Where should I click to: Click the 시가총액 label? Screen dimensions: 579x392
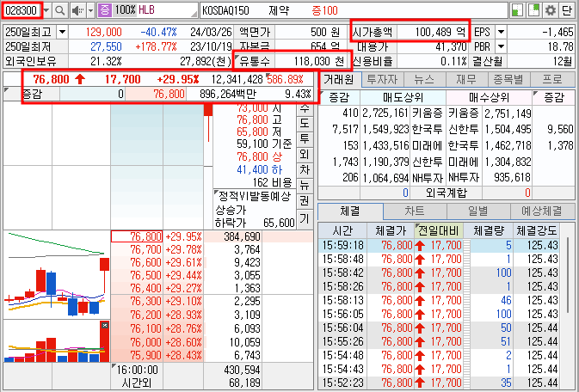373,32
